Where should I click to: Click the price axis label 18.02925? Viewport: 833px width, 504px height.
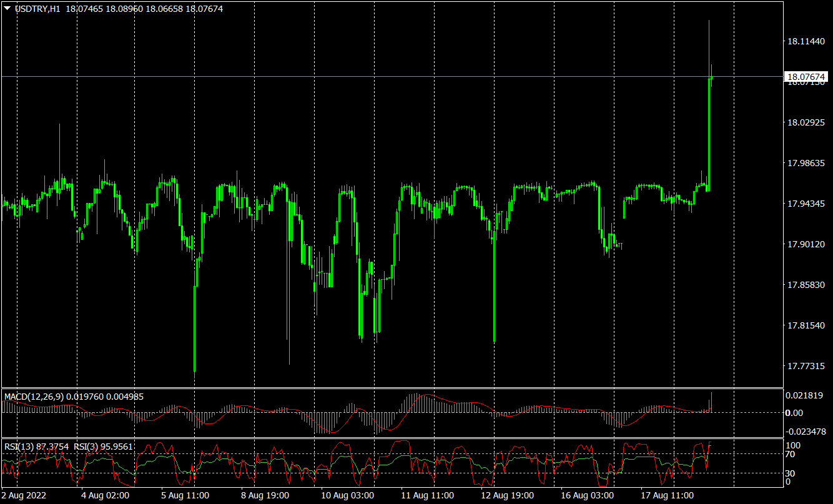point(805,122)
